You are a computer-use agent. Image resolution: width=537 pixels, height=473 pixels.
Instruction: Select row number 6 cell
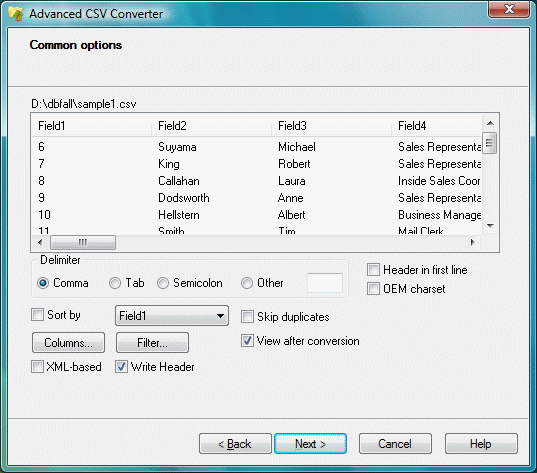[41, 147]
